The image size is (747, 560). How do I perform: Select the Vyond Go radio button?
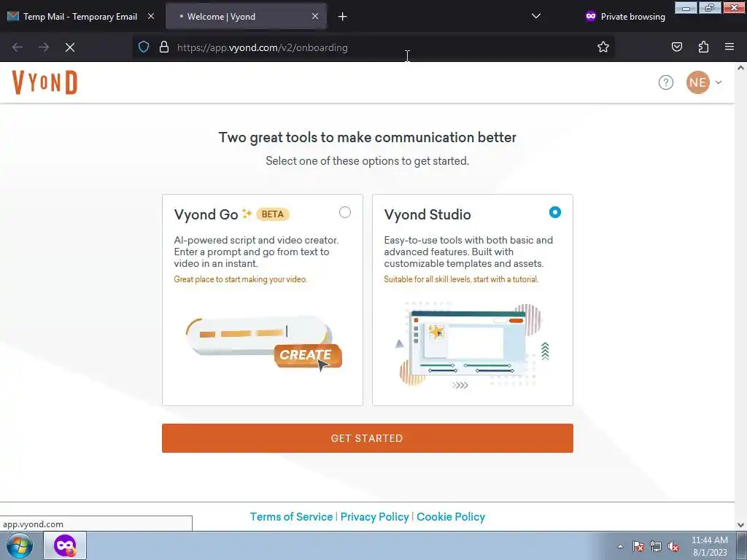345,212
